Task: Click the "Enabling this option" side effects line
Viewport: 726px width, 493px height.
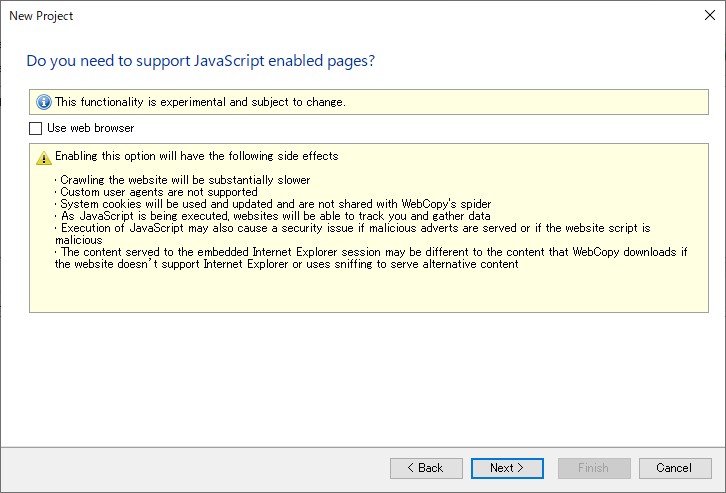Action: [196, 156]
